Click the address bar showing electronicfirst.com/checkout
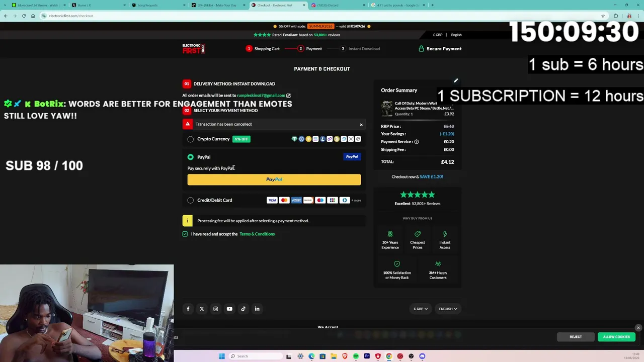 tap(322, 16)
